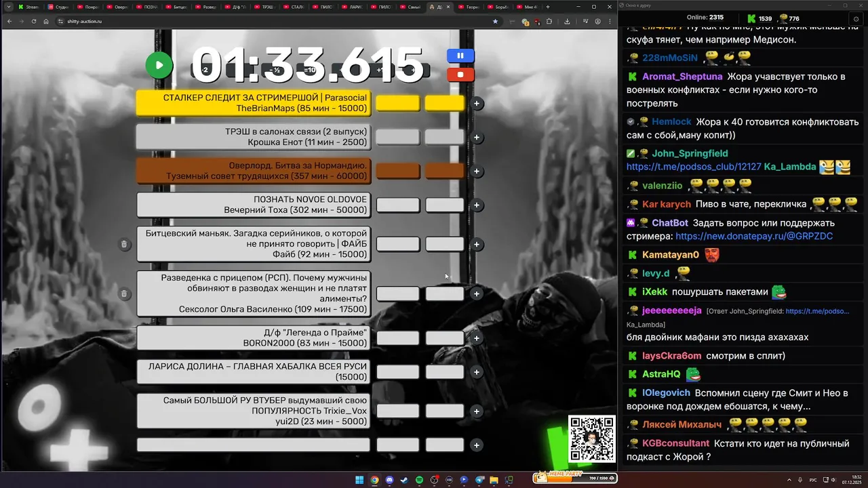Click the -2 timer adjustment button
The height and width of the screenshot is (488, 868).
coord(205,70)
